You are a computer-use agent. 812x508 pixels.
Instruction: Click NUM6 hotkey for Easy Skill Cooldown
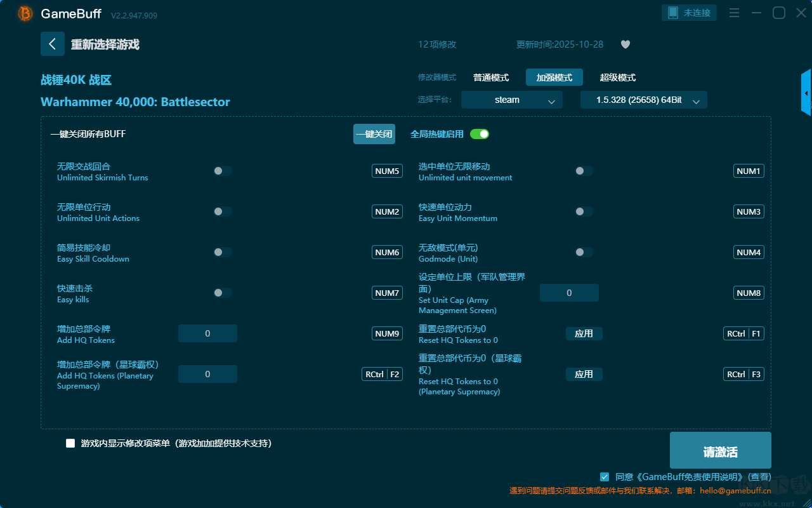[387, 252]
